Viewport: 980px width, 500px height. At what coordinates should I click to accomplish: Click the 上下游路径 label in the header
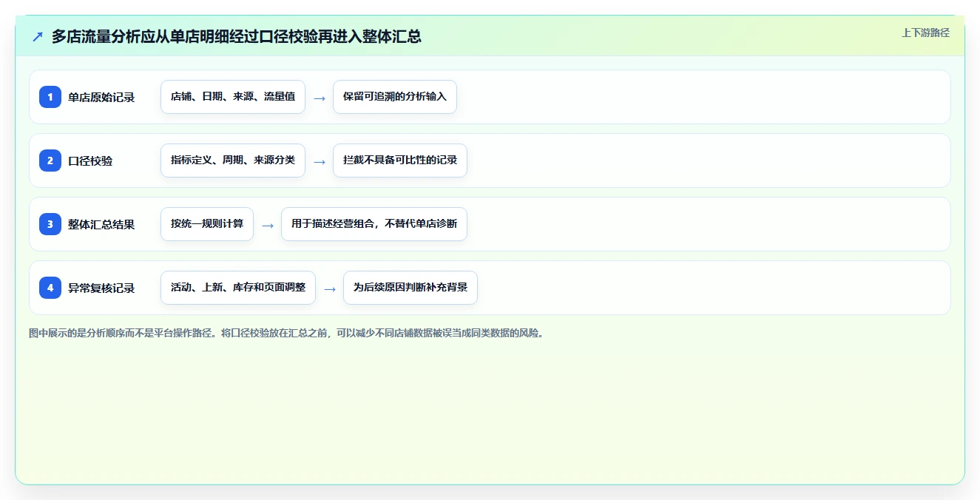(x=925, y=33)
